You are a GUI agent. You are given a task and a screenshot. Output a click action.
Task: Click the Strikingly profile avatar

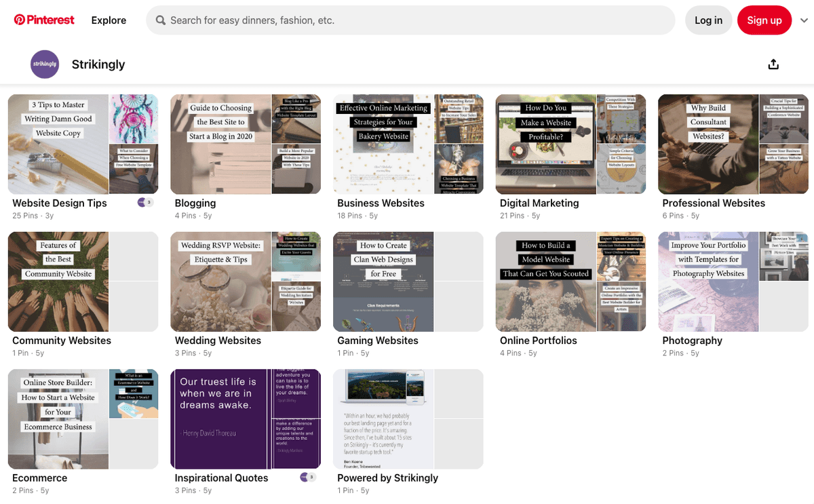pos(45,64)
